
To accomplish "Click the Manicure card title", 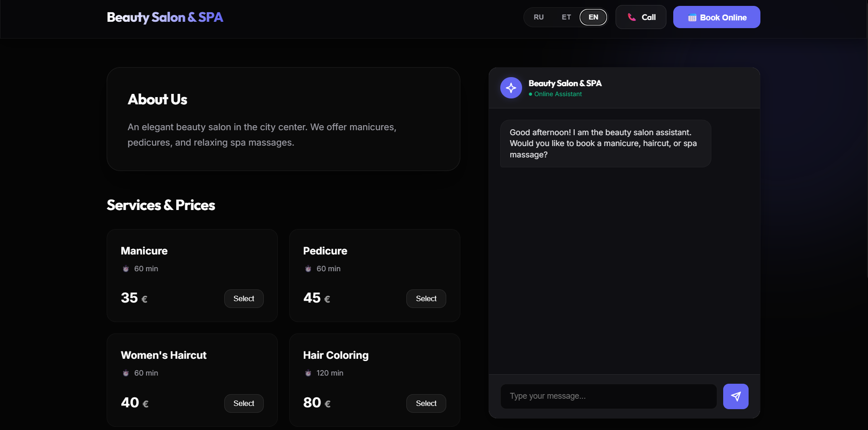I will [144, 251].
